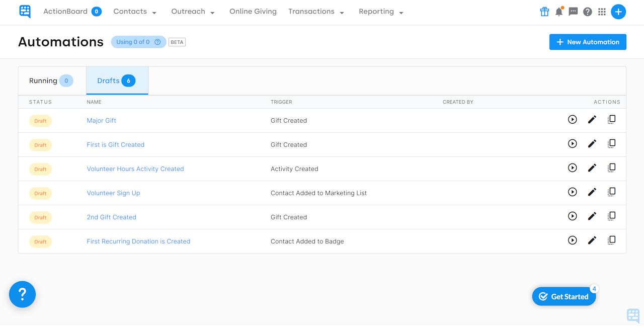Image resolution: width=644 pixels, height=327 pixels.
Task: Expand the Contacts dropdown menu
Action: click(x=135, y=12)
